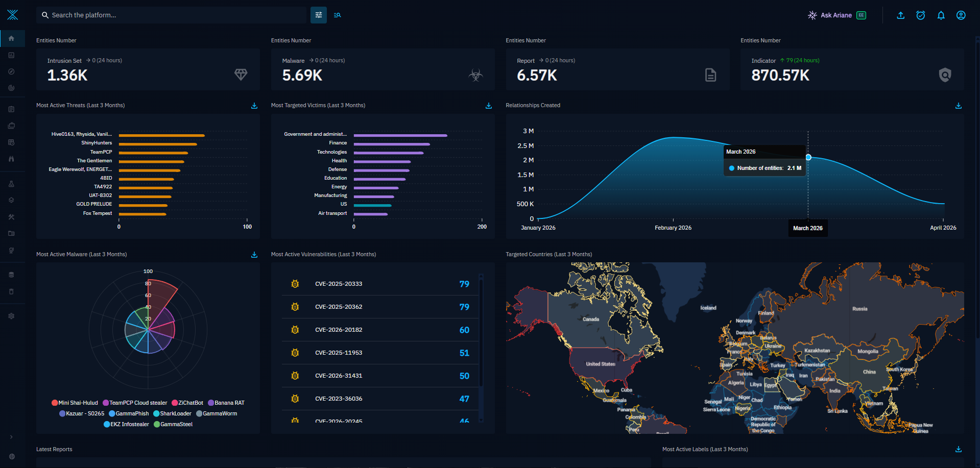Click the Intrusion Set 1.36K card
980x468 pixels.
[x=148, y=69]
